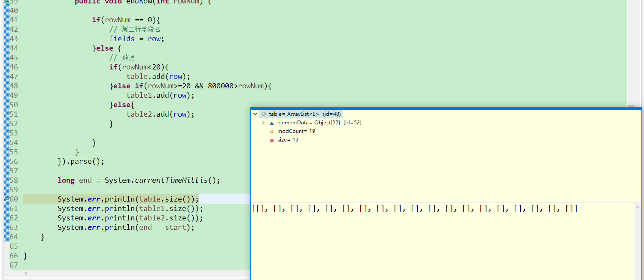Click the 'System.err.println(table1.size());' line

(x=130, y=208)
